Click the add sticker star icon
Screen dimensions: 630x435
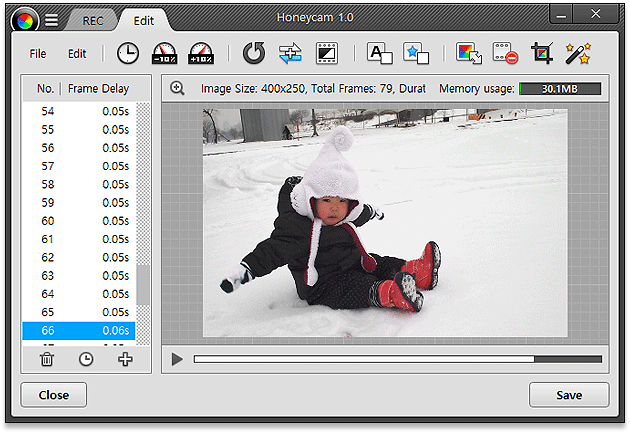tap(415, 53)
